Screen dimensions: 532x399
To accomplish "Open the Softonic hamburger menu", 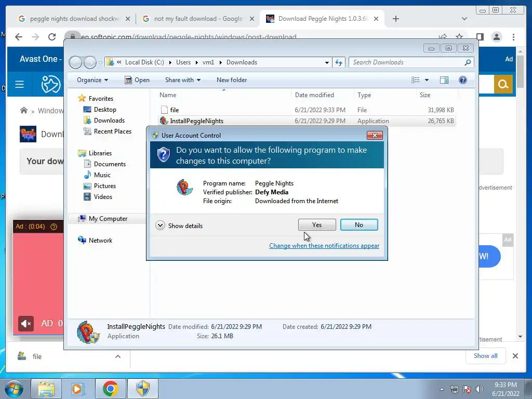I will coord(19,84).
